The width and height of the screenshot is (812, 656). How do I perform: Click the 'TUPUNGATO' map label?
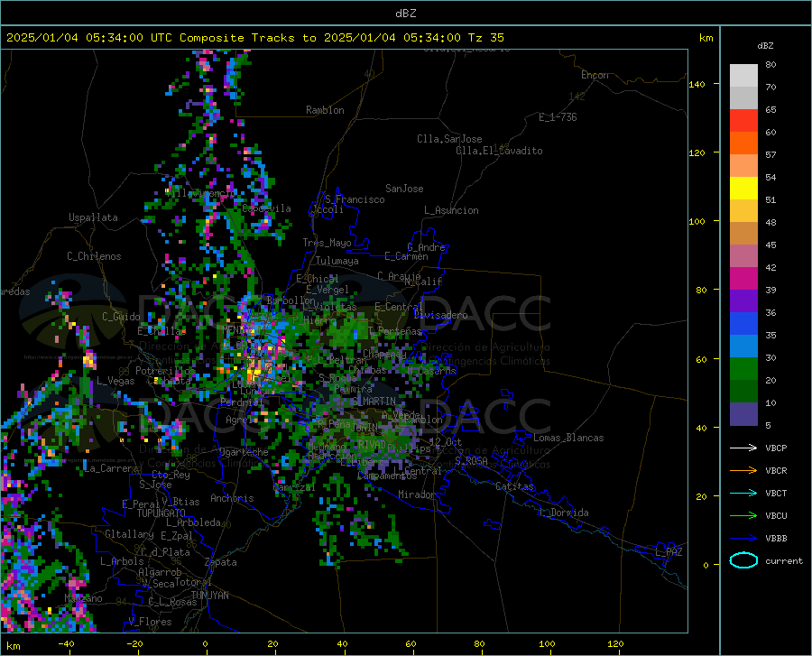[x=161, y=513]
